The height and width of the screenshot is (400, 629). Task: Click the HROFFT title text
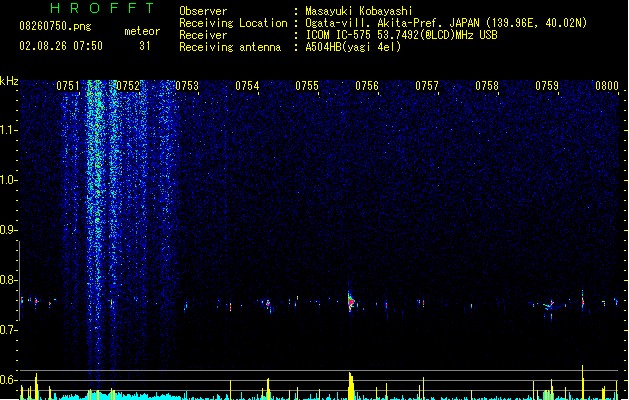102,8
